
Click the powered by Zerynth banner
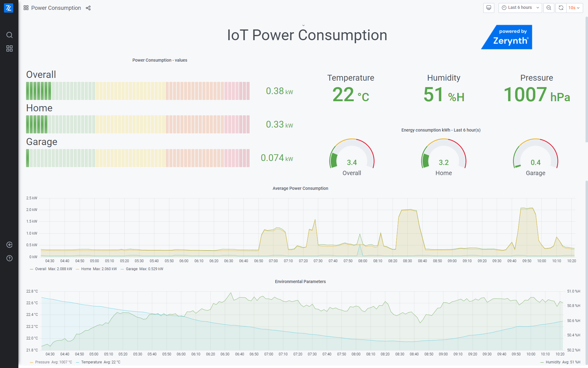coord(507,37)
